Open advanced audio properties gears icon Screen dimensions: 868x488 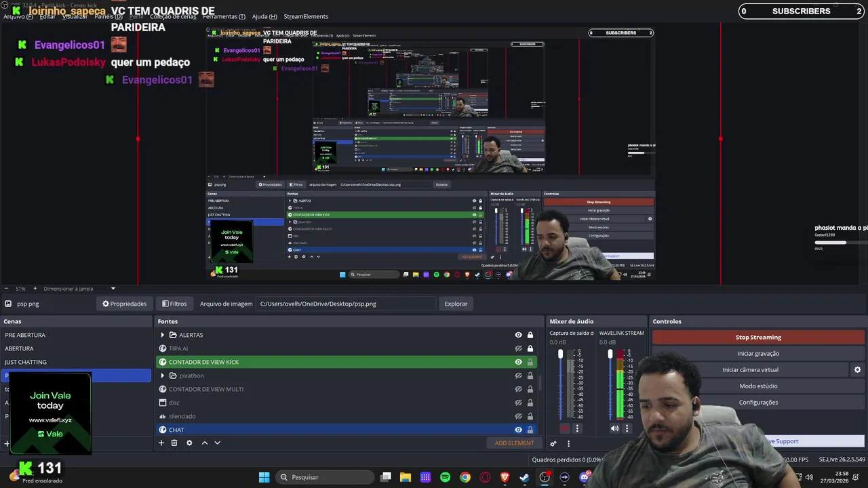[x=553, y=443]
